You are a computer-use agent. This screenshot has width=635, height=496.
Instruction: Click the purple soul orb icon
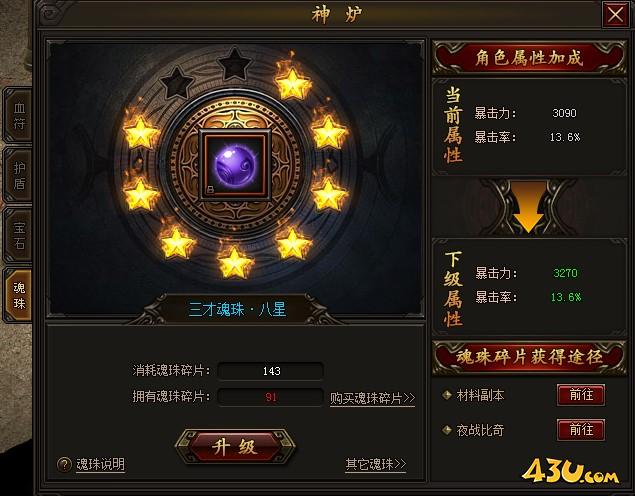click(235, 164)
